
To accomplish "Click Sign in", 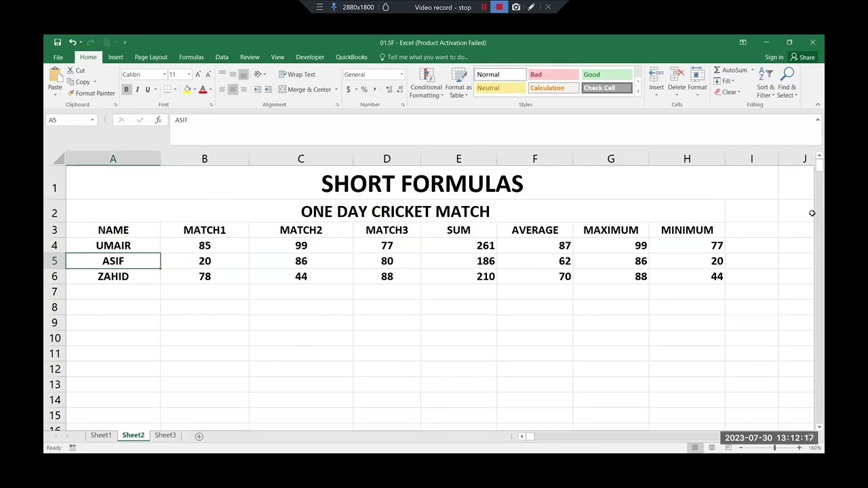I will (774, 57).
